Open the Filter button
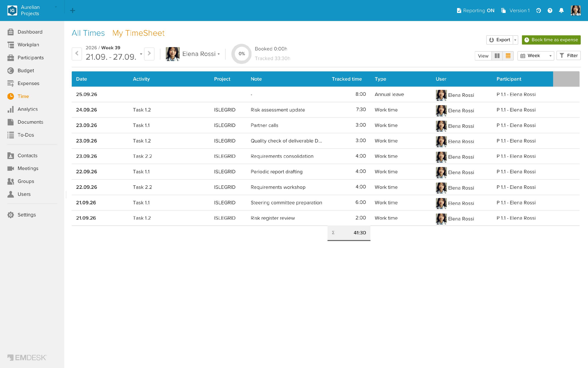 coord(569,56)
